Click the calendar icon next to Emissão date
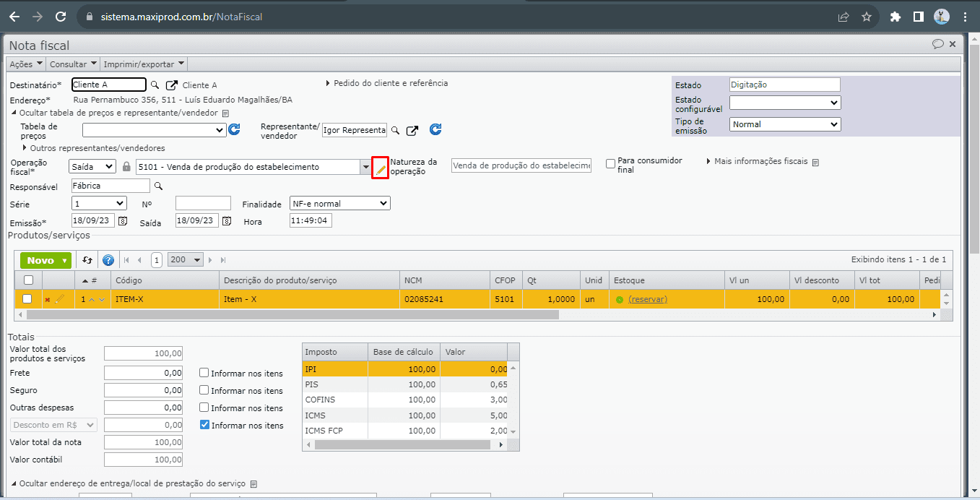The height and width of the screenshot is (500, 980). tap(123, 221)
